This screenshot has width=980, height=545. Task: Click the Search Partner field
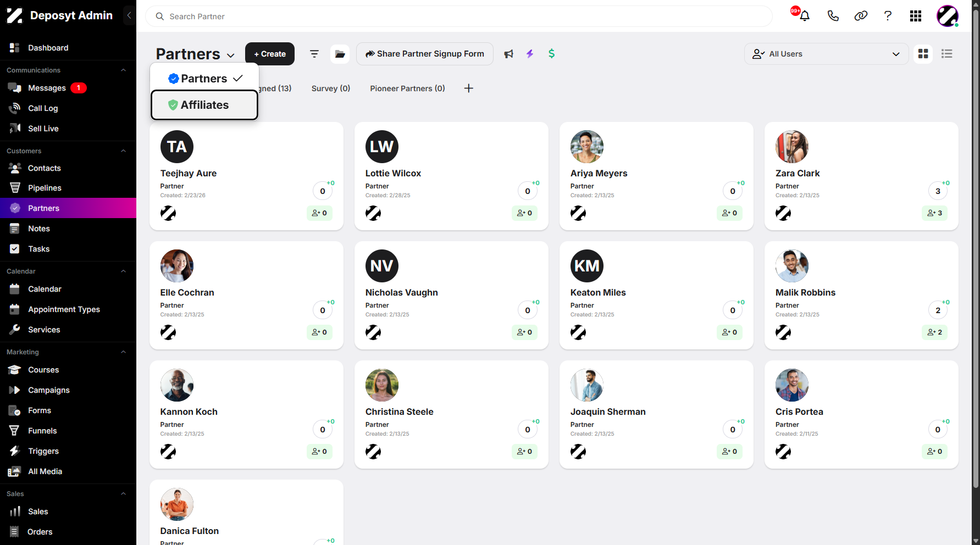tap(459, 16)
